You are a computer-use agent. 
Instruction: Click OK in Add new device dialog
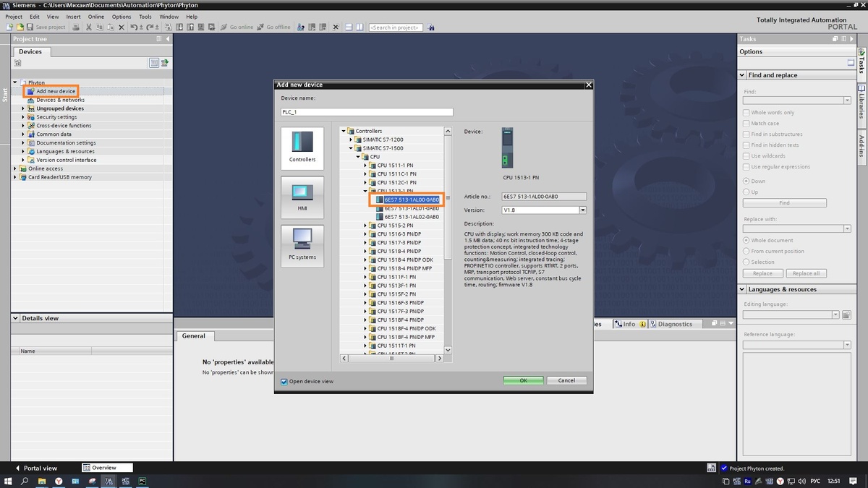click(523, 380)
